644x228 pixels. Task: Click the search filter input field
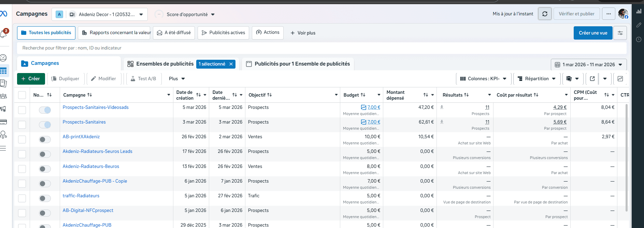point(321,48)
